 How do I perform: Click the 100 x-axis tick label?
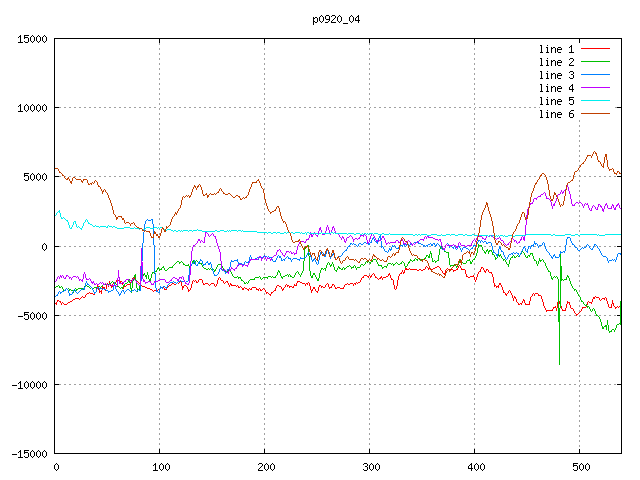pos(159,467)
